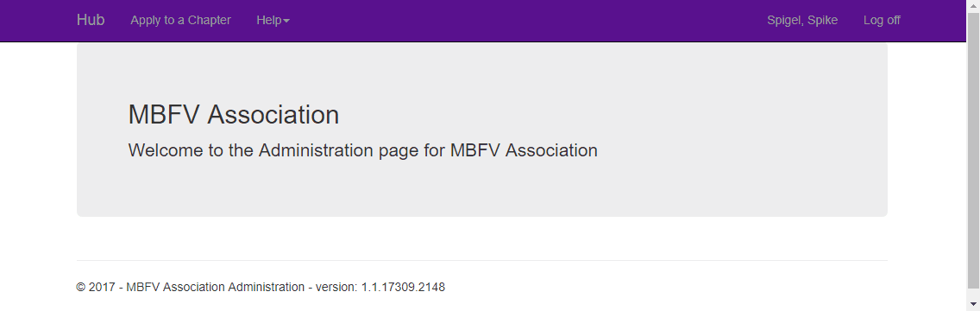Click the blank white area below the banner

coord(482,238)
